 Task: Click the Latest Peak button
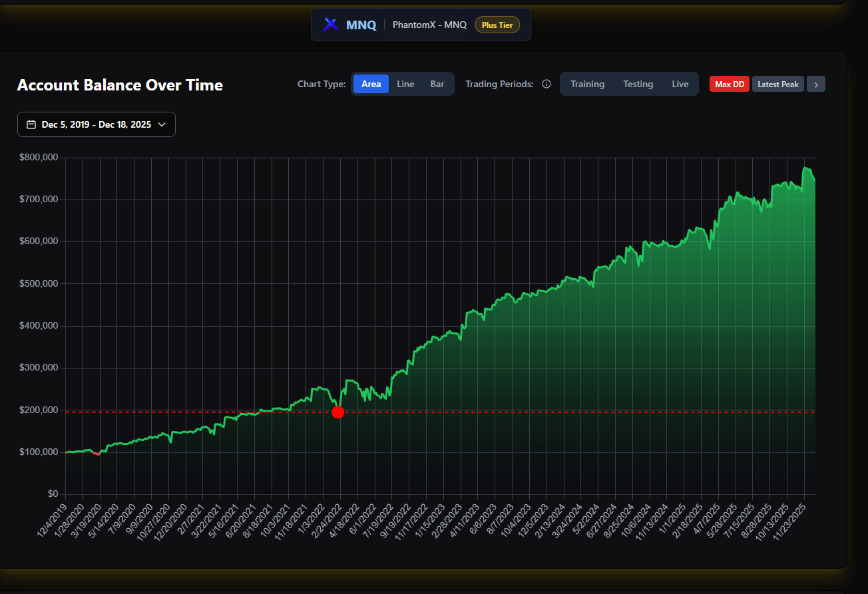click(778, 84)
